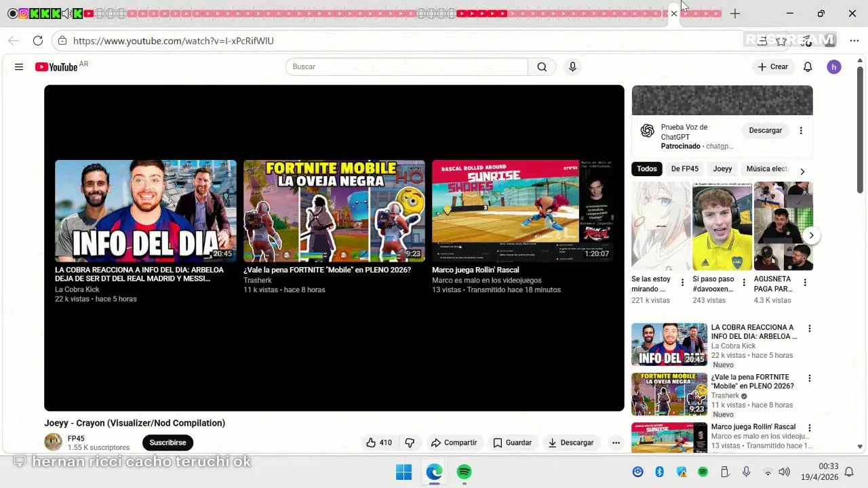
Task: Click the page scrollbar down arrow
Action: pyautogui.click(x=860, y=447)
